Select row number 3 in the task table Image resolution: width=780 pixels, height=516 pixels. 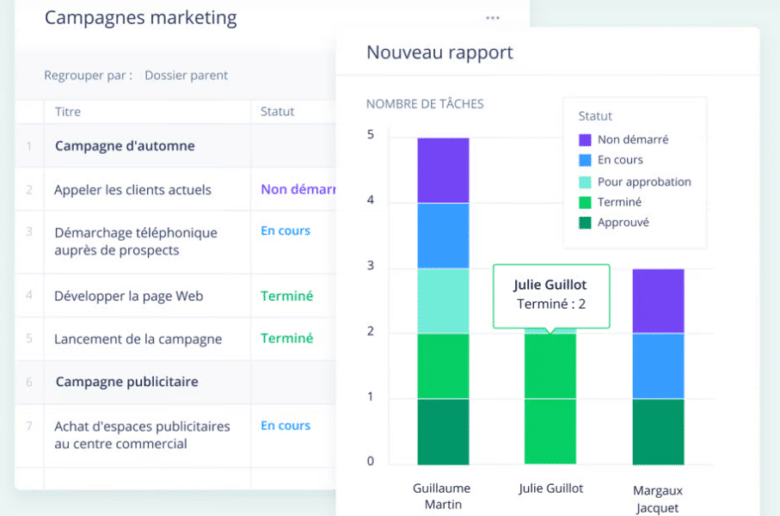[29, 232]
